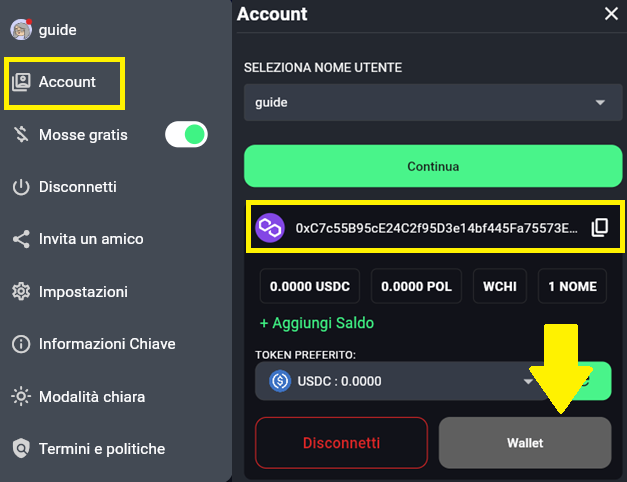
Task: Click the Aggiungi Saldo link
Action: click(317, 324)
